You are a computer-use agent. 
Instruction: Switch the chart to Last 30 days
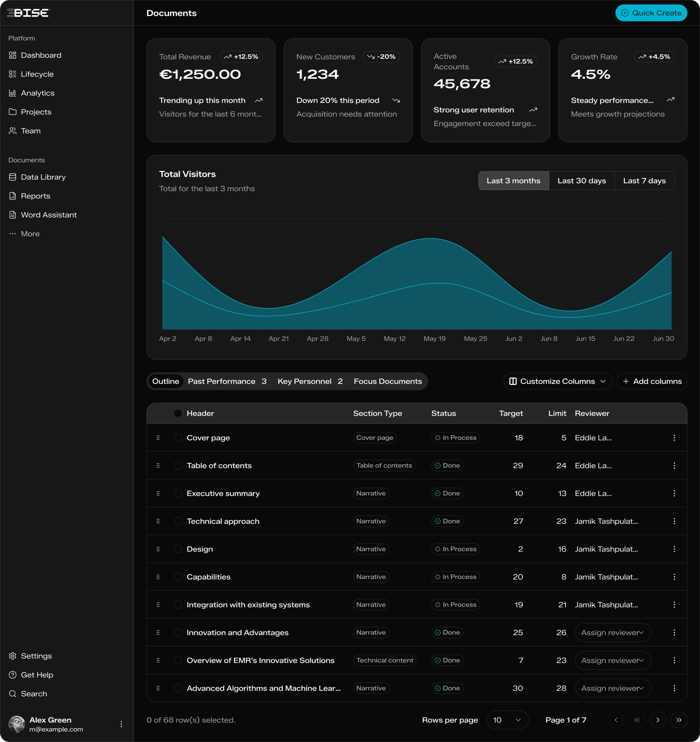(581, 181)
